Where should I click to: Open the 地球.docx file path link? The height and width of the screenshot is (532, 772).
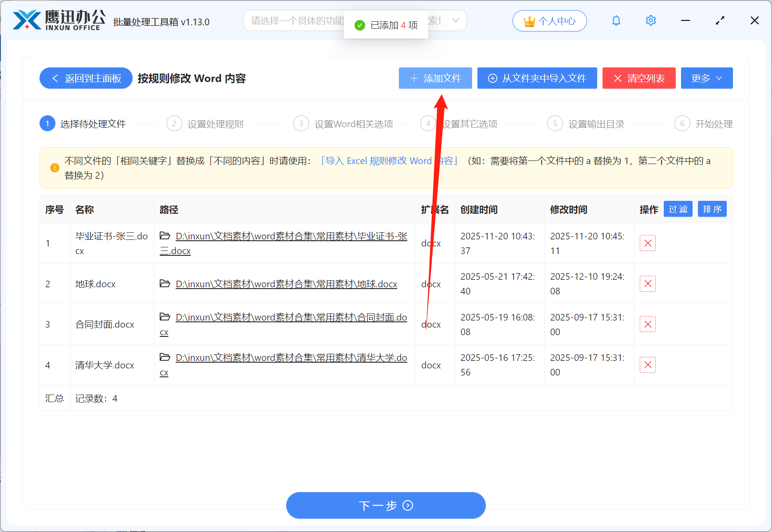pos(286,284)
